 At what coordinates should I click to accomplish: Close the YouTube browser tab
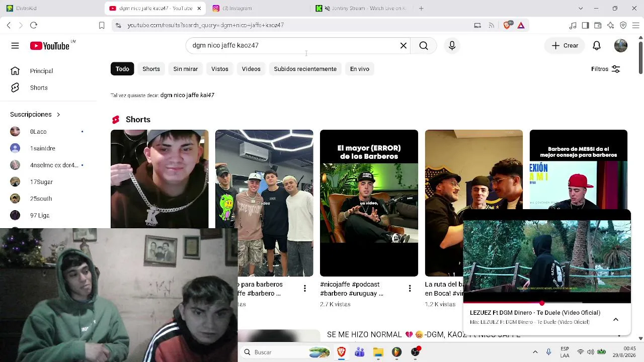pos(199,8)
